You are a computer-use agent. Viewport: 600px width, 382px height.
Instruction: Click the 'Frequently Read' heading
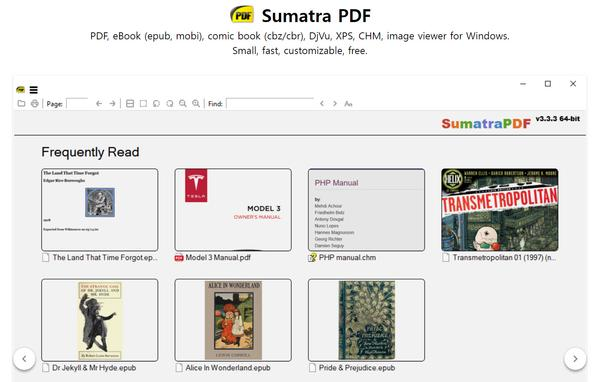pyautogui.click(x=90, y=152)
